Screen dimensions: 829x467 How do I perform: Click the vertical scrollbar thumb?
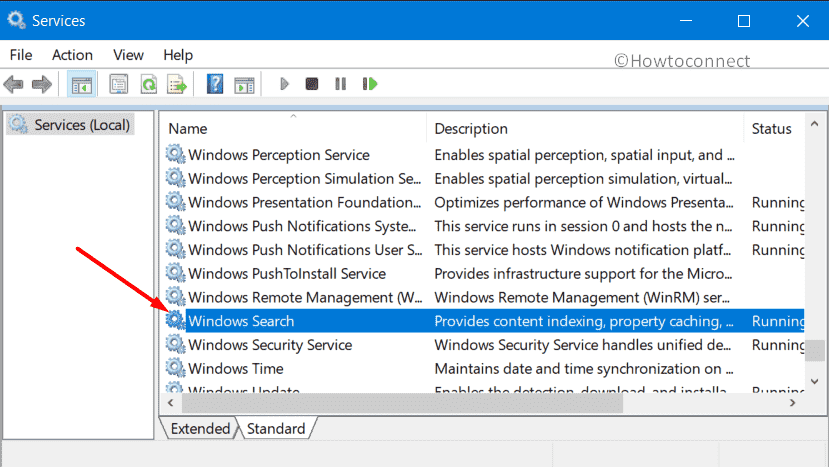pos(815,350)
